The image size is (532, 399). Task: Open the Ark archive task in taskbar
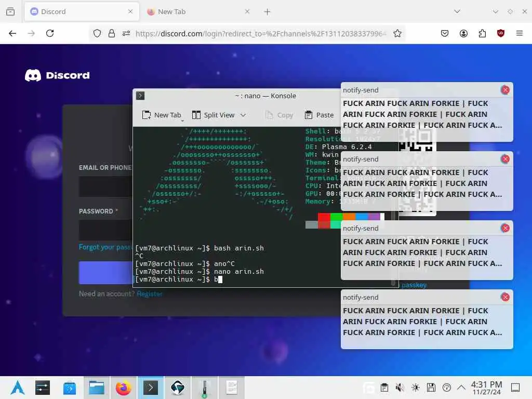click(205, 388)
